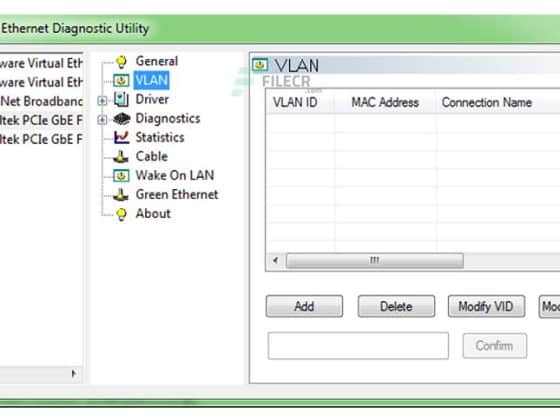This screenshot has width=560, height=420.
Task: Open the Diagnostics section label
Action: pos(168,118)
